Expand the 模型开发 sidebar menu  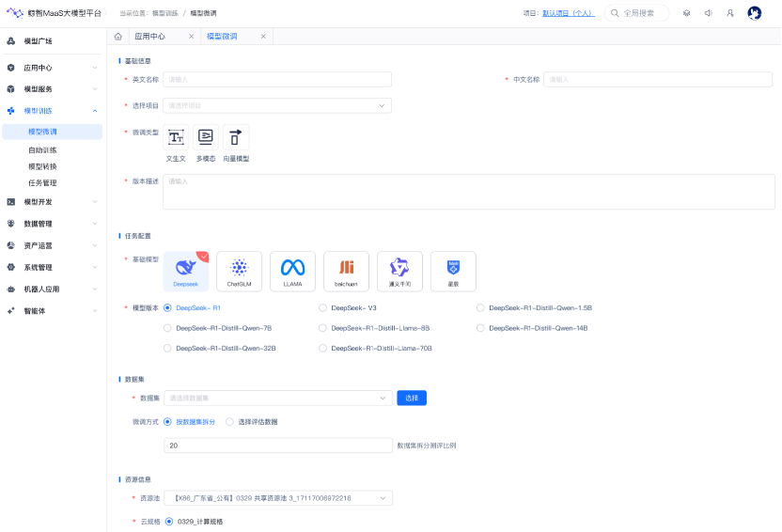(95, 202)
